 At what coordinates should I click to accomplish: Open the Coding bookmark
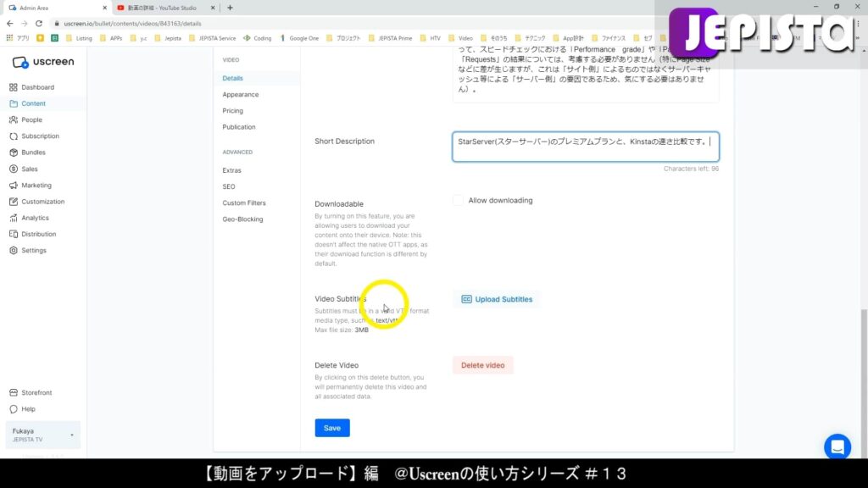click(x=258, y=38)
